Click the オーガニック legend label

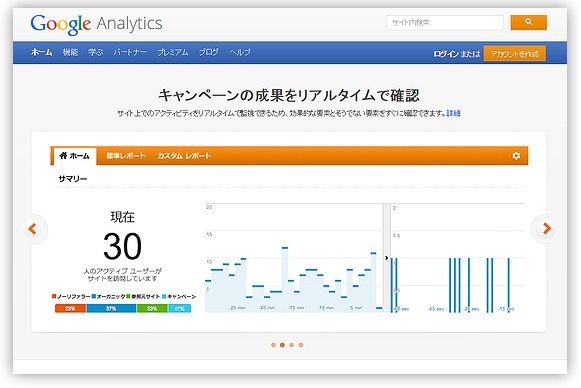pos(111,296)
